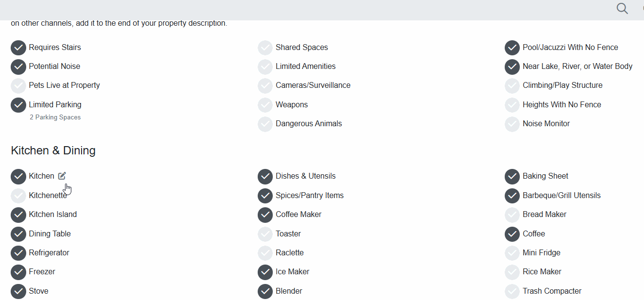The image size is (644, 300).
Task: Enable the Trash Compacter option
Action: [x=512, y=291]
